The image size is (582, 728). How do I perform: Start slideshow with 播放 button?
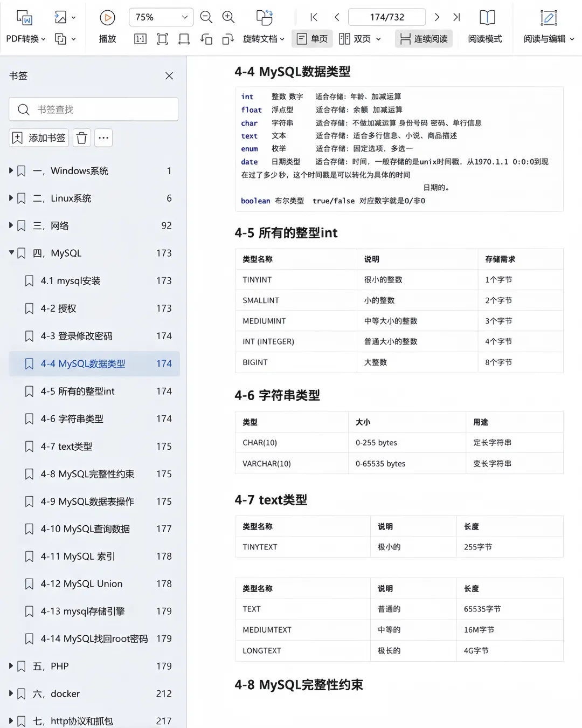[x=108, y=27]
